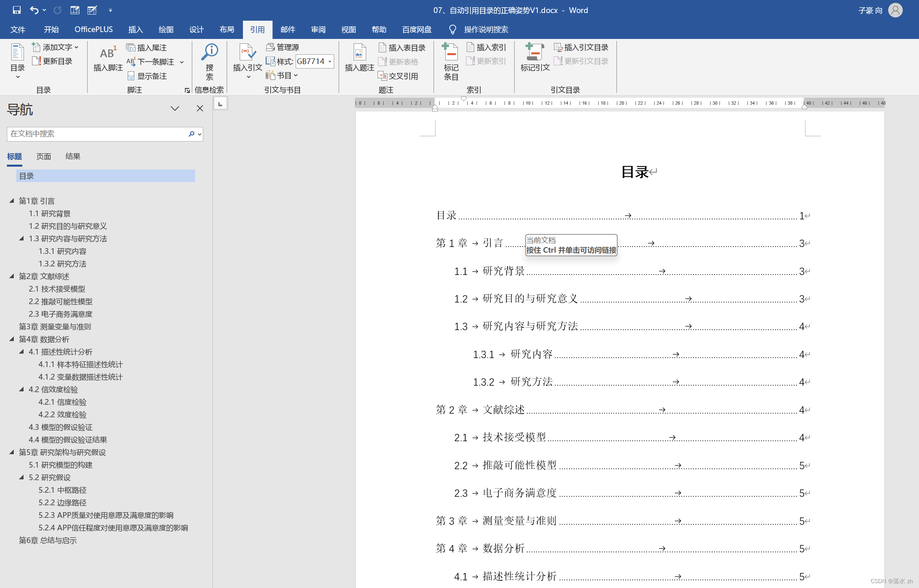Open navigation pane options chevron

175,108
